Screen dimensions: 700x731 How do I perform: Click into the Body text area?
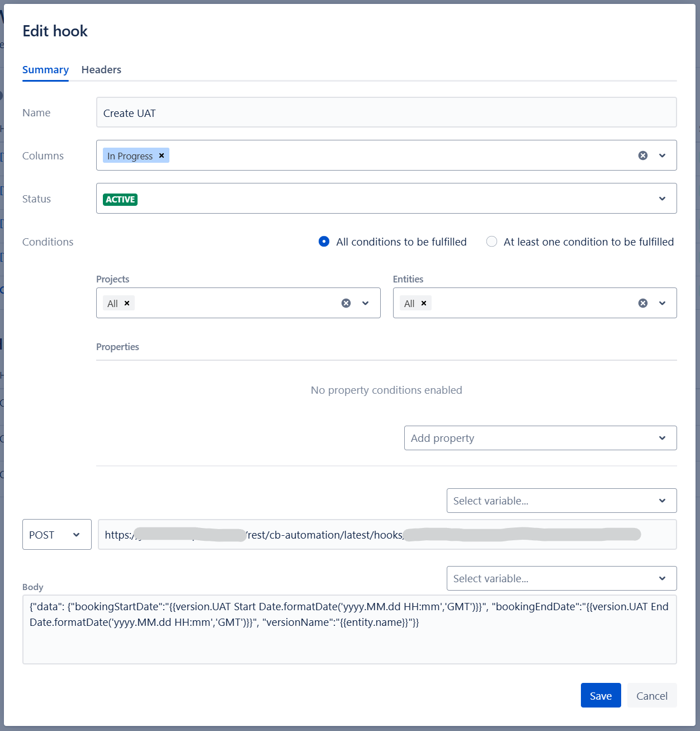point(349,643)
